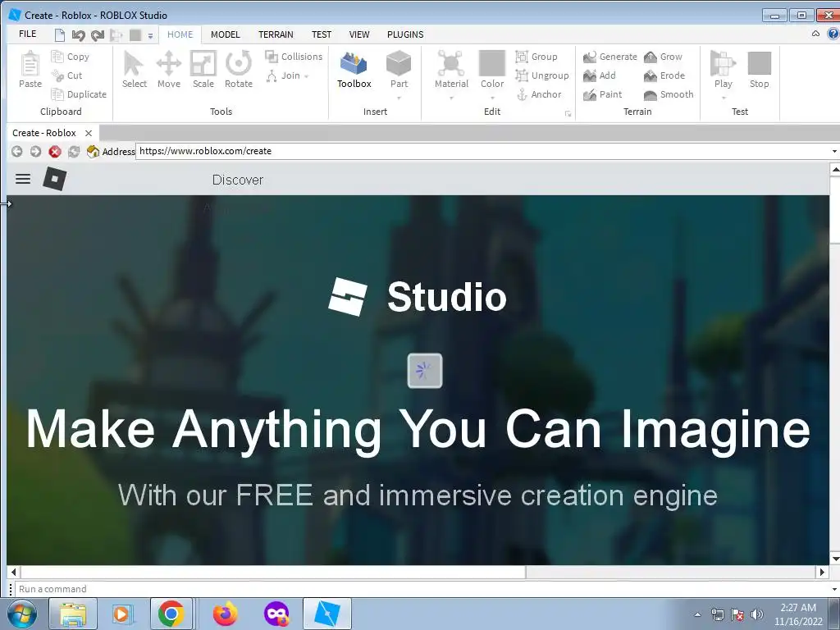Click the vertical scrollbar down arrow
Image resolution: width=840 pixels, height=630 pixels.
coord(834,559)
